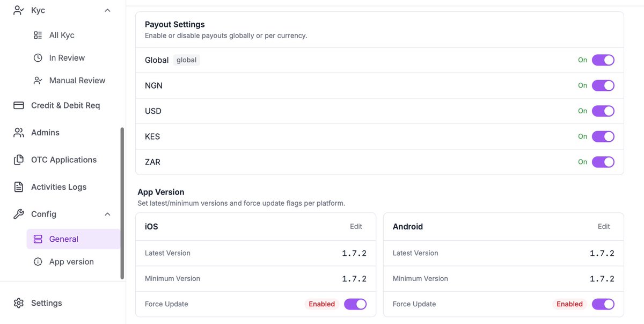This screenshot has width=644, height=324.
Task: Click the Android card title
Action: [x=408, y=227]
